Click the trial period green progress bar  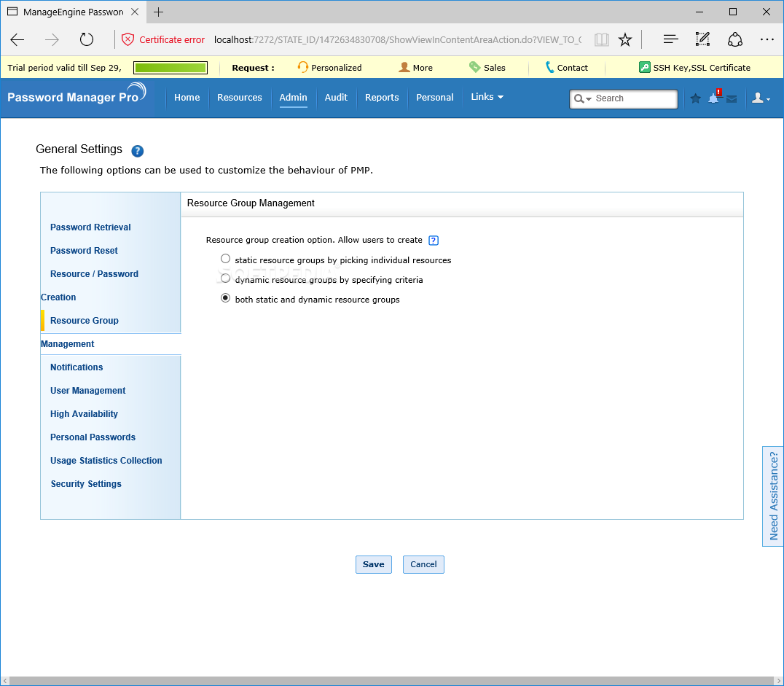[x=170, y=68]
